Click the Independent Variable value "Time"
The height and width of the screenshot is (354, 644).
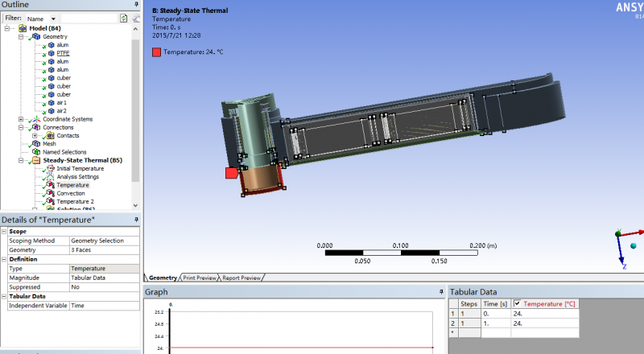click(x=105, y=306)
